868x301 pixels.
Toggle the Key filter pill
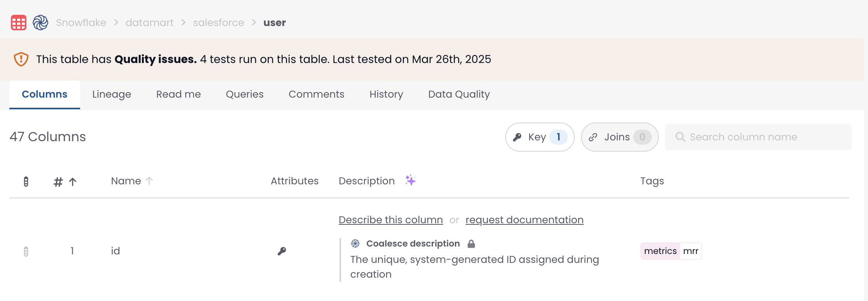(539, 137)
